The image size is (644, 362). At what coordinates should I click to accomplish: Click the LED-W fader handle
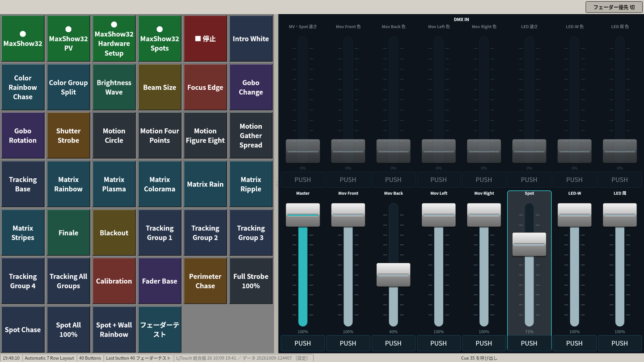tap(574, 215)
